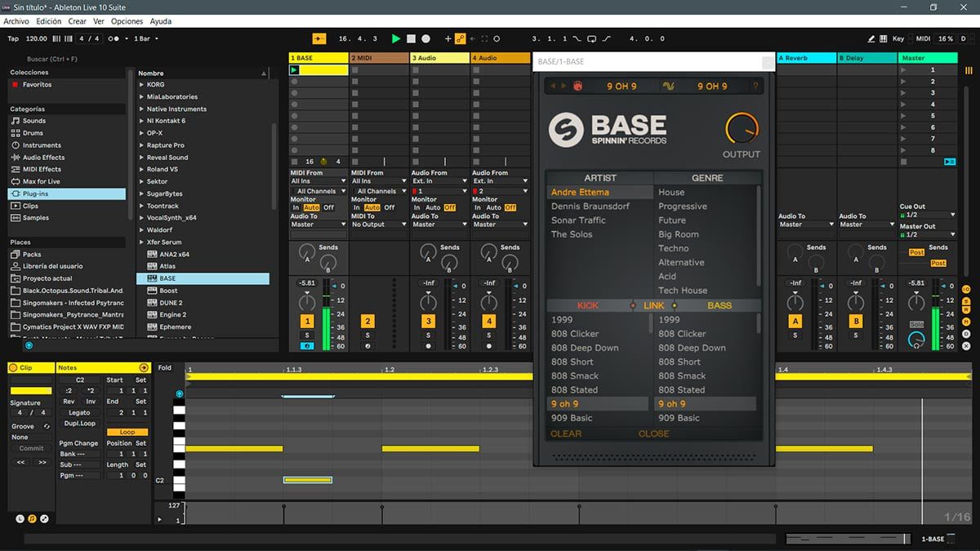
Task: Click the Dupl.Loop button
Action: [x=79, y=424]
